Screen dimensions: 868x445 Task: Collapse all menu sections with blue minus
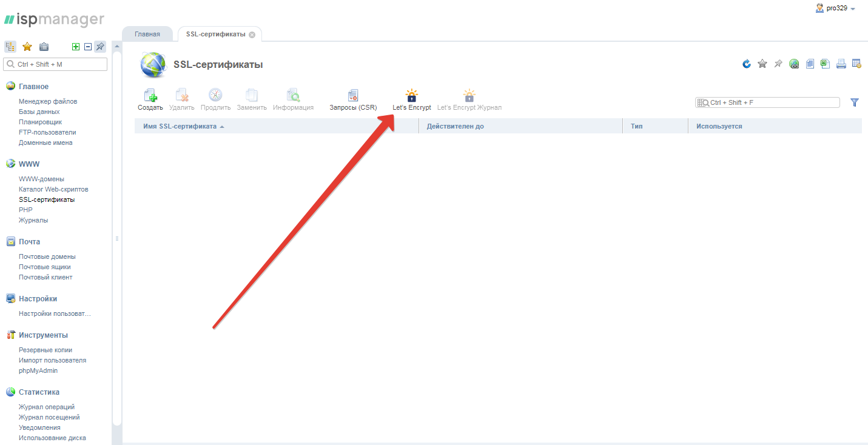point(88,47)
